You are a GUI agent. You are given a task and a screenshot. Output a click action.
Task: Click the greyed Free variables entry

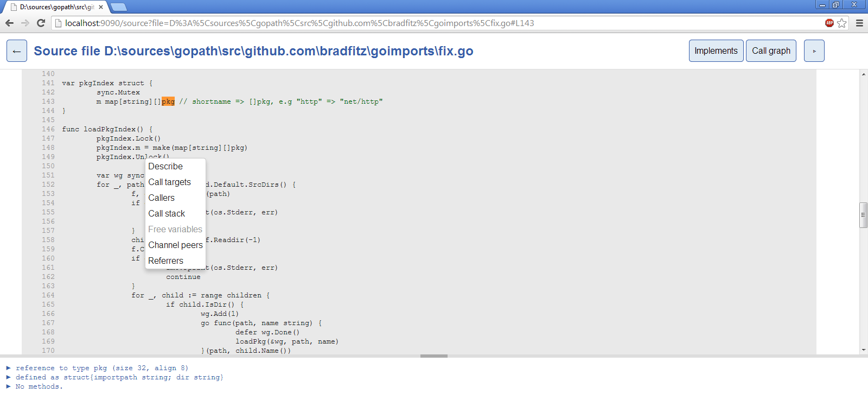175,230
